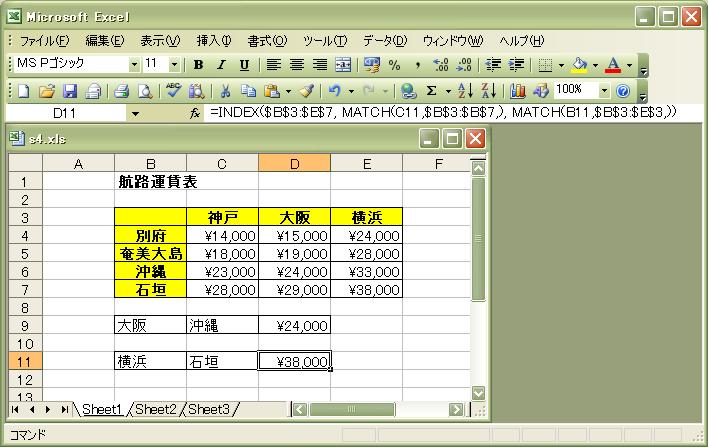The width and height of the screenshot is (708, 447).
Task: Open 書式 menu
Action: click(267, 41)
